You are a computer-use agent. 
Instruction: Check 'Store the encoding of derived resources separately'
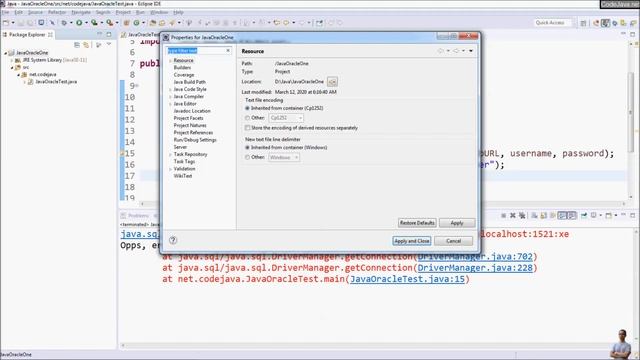[x=247, y=128]
